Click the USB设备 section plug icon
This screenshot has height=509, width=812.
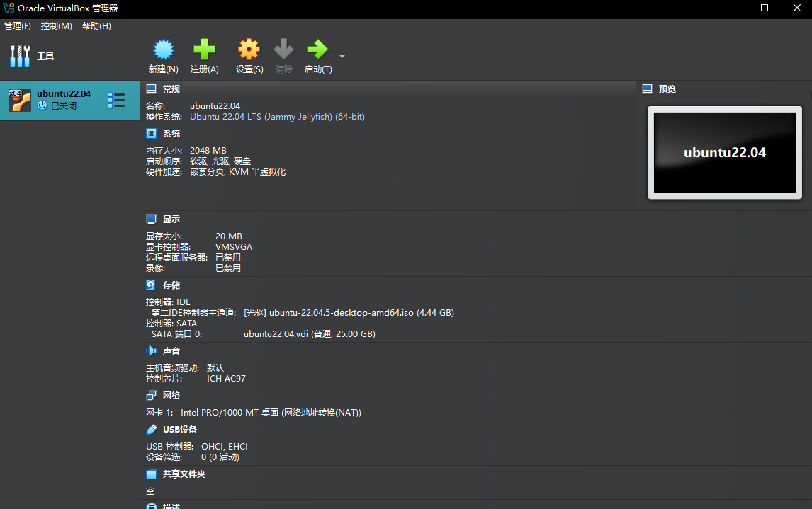click(x=151, y=429)
